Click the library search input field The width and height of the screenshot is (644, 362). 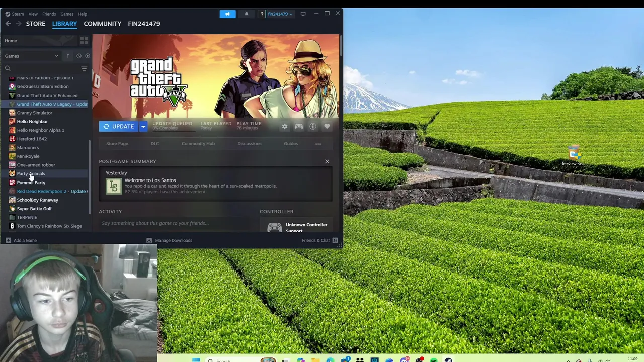tap(45, 68)
